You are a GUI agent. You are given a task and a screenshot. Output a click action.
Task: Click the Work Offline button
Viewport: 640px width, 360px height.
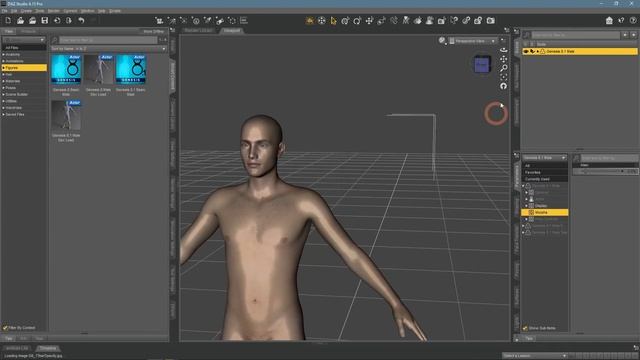153,31
